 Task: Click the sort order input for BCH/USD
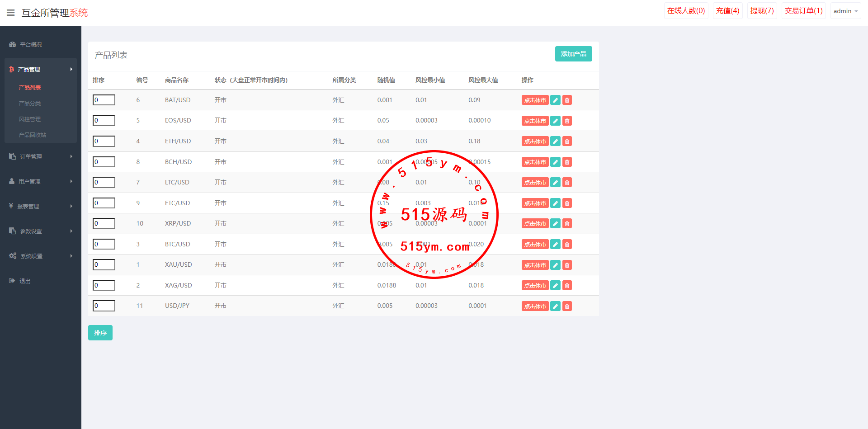[x=104, y=162]
